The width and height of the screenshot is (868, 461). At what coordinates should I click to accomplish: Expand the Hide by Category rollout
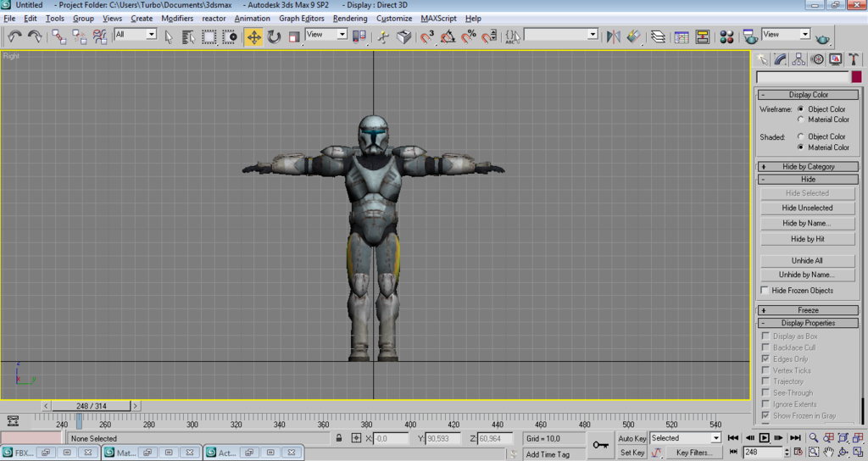tap(808, 167)
